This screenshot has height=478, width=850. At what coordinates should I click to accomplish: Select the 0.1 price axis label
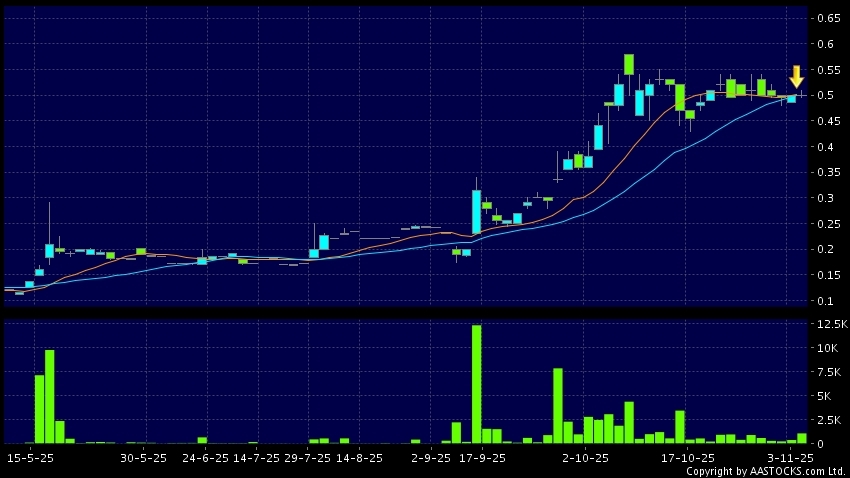pyautogui.click(x=827, y=301)
